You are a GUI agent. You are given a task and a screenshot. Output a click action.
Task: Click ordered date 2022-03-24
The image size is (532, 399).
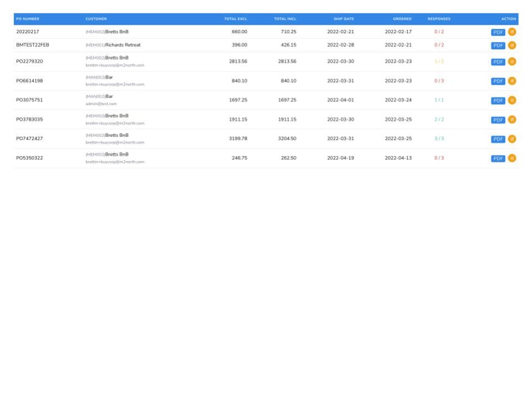(x=398, y=100)
